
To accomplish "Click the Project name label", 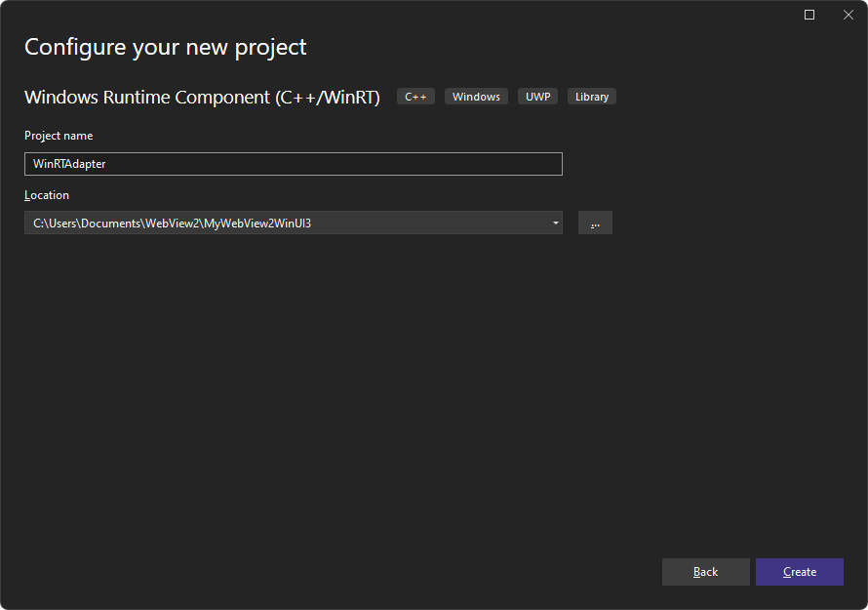I will point(59,135).
